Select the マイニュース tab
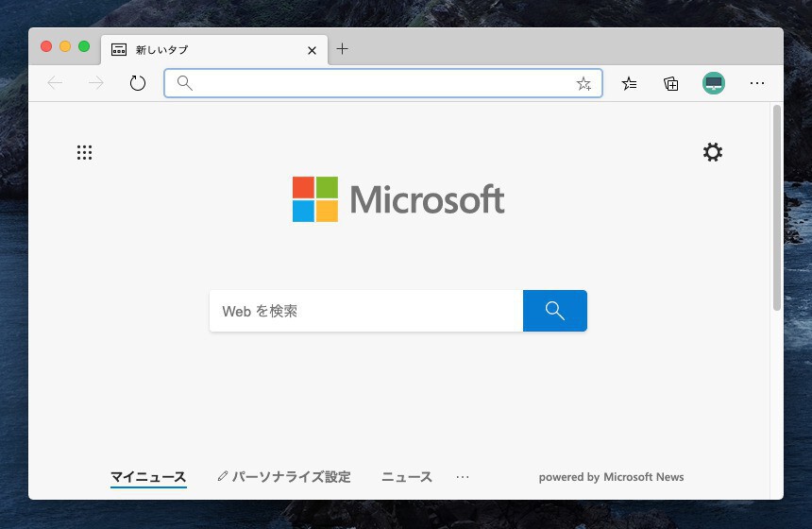This screenshot has height=529, width=812. tap(148, 477)
